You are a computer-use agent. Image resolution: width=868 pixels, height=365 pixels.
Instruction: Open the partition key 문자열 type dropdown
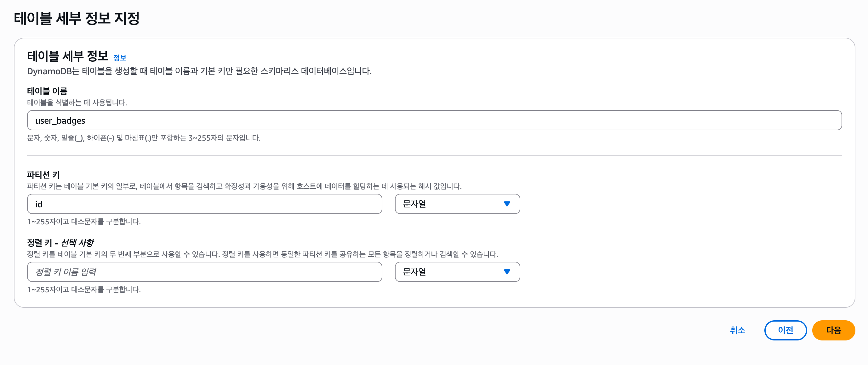pyautogui.click(x=457, y=204)
